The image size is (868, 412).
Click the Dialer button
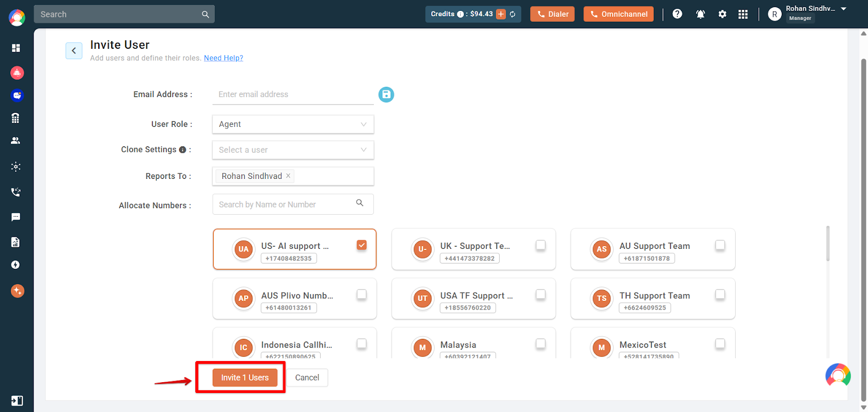pyautogui.click(x=552, y=14)
